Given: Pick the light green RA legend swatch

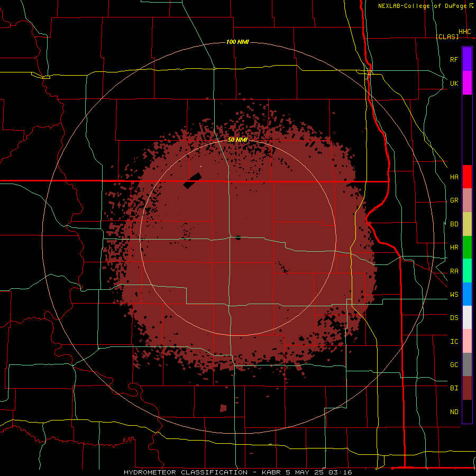Looking at the screenshot, I should click(467, 271).
